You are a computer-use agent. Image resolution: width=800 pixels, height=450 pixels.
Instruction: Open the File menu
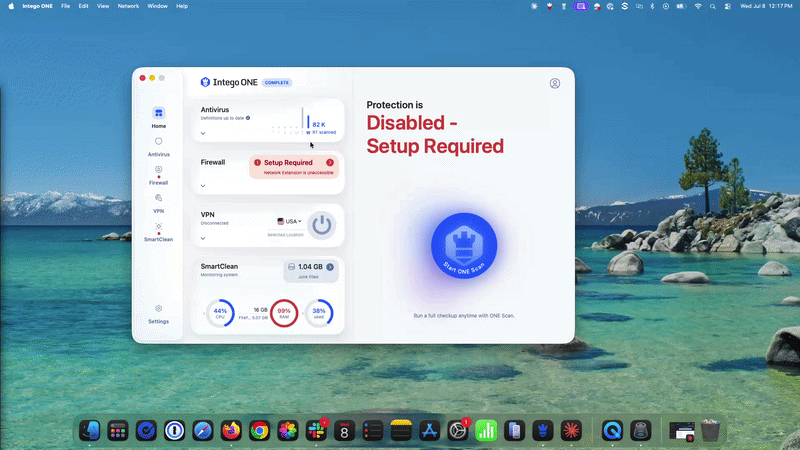tap(65, 6)
